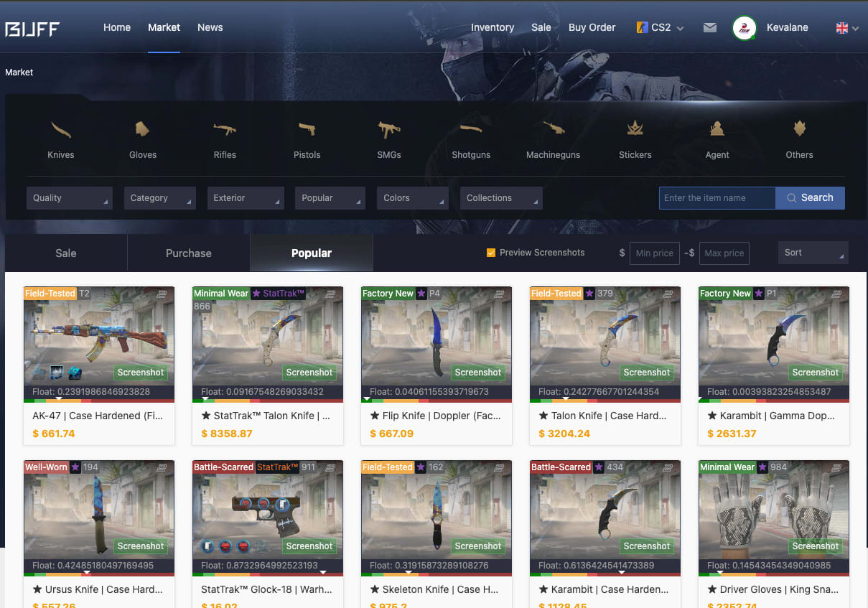Image resolution: width=868 pixels, height=608 pixels.
Task: Open the mail envelope icon
Action: 710,27
